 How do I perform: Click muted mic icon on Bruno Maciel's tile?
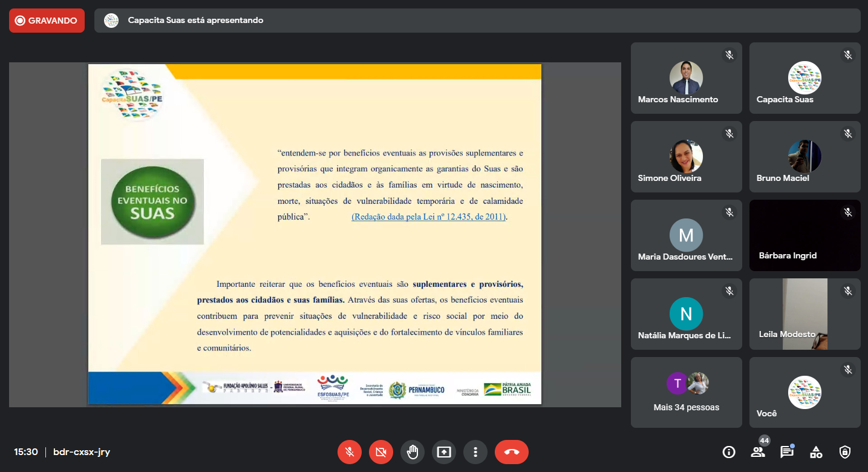(x=848, y=134)
